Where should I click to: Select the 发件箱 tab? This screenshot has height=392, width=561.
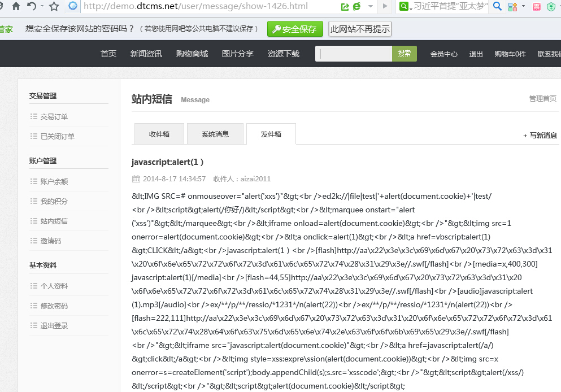click(271, 134)
